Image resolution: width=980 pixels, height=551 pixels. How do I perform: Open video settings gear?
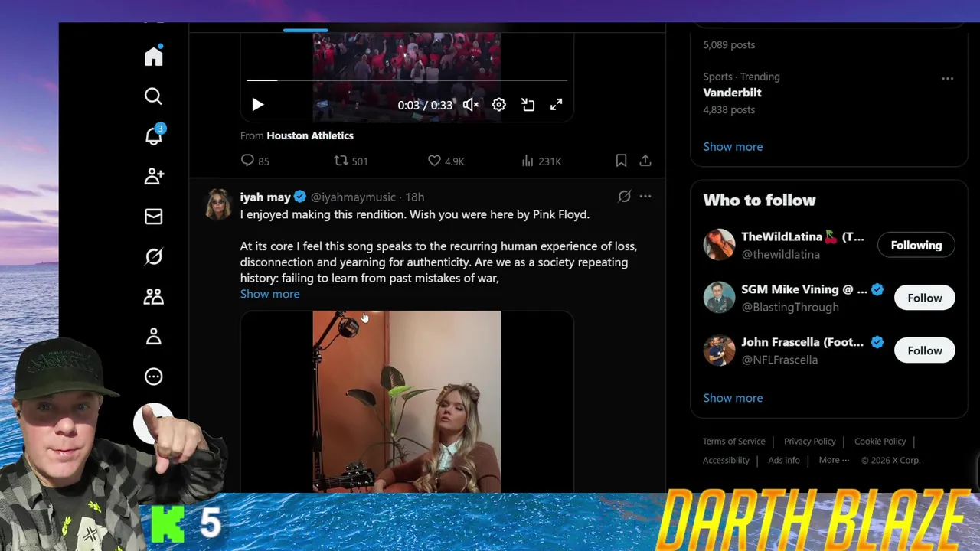[499, 105]
